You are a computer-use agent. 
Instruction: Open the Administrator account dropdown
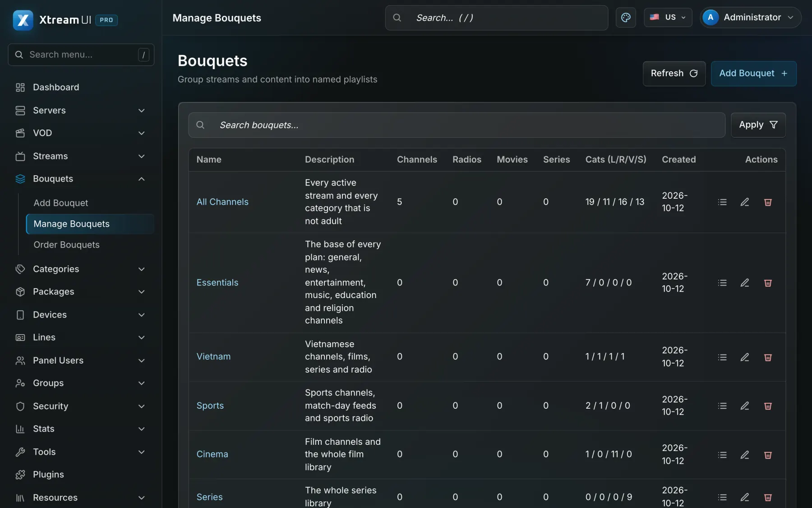click(750, 18)
